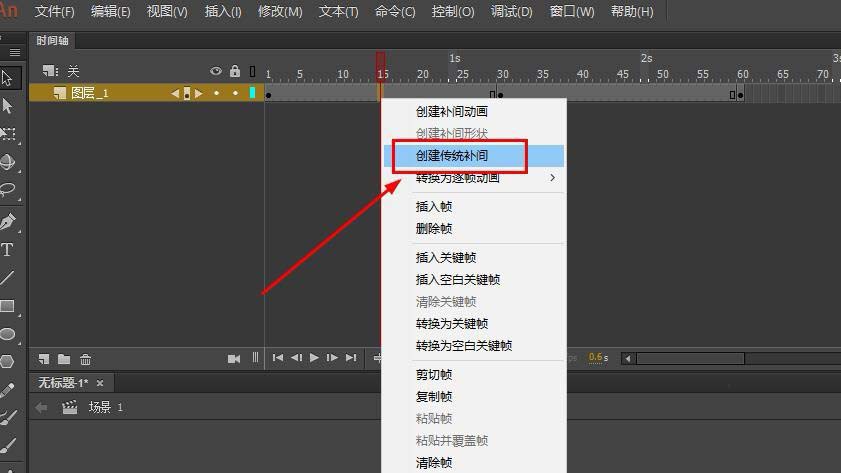
Task: Select the Free Transform tool
Action: pos(8,134)
